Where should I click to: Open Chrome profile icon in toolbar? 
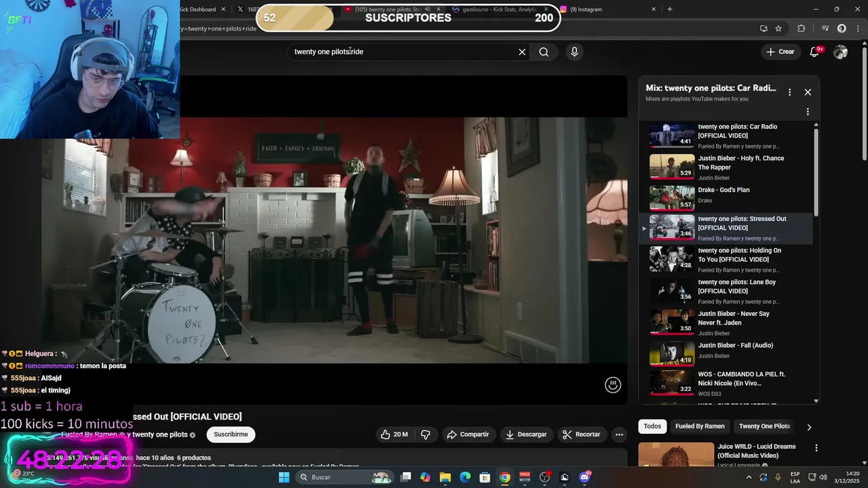[842, 28]
